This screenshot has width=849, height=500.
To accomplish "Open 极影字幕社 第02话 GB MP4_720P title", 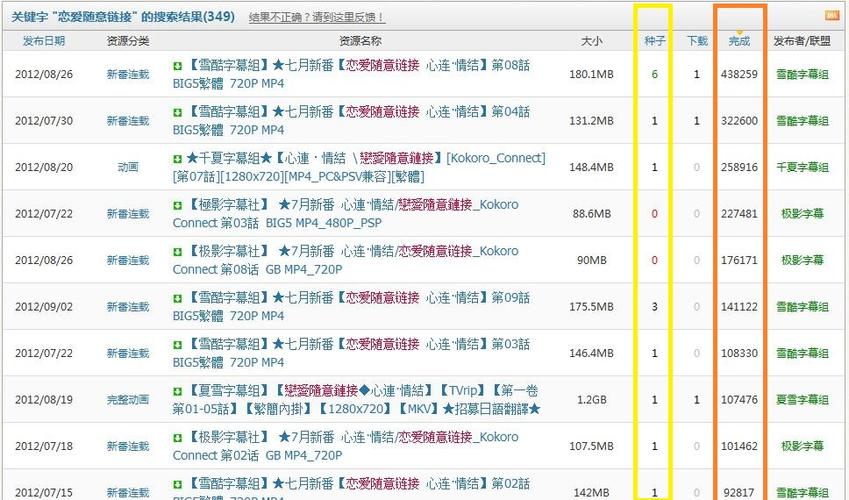I will [x=345, y=446].
